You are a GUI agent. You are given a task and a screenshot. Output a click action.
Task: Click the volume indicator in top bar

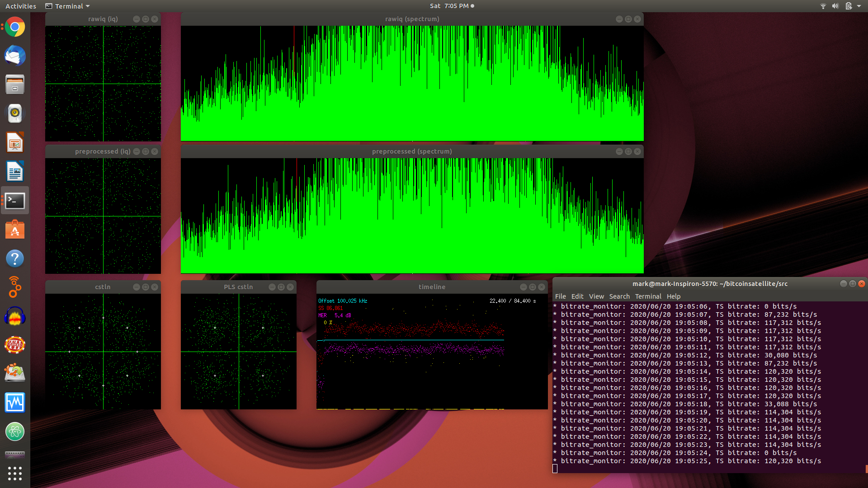pos(835,6)
